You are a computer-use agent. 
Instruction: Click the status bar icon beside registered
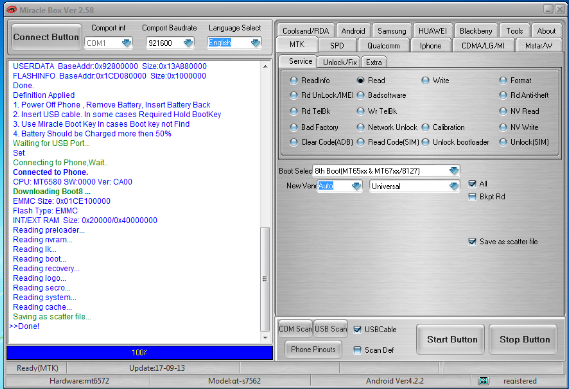[483, 381]
